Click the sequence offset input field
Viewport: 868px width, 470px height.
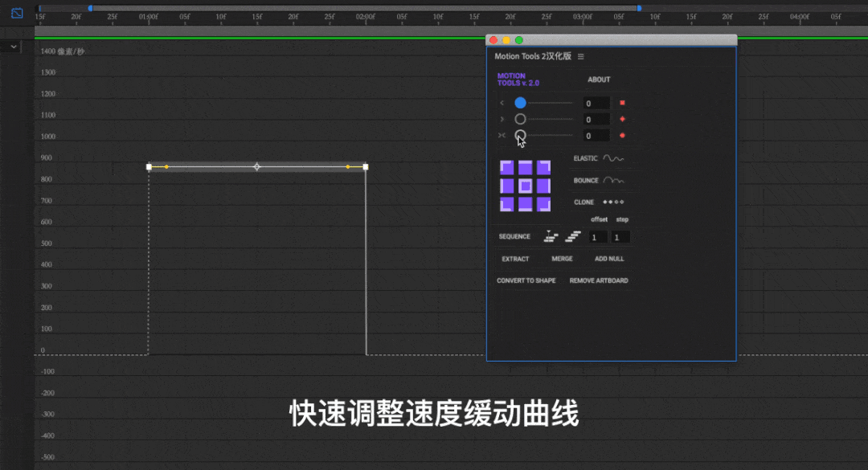(598, 238)
